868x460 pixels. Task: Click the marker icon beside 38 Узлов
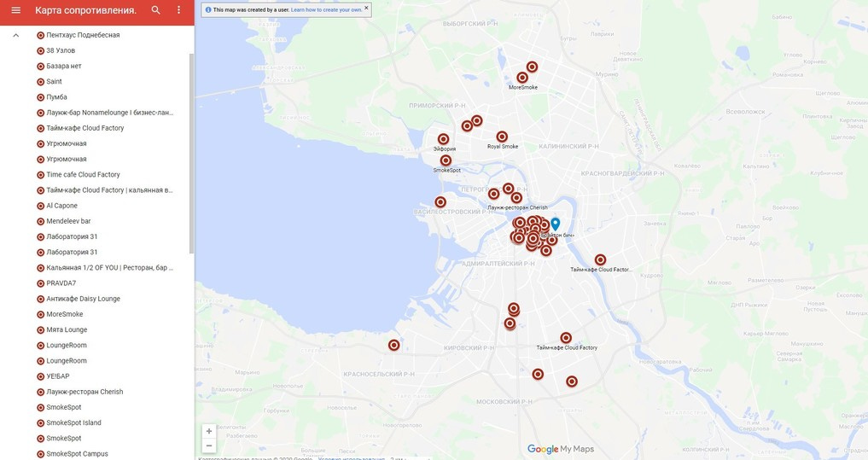[40, 50]
